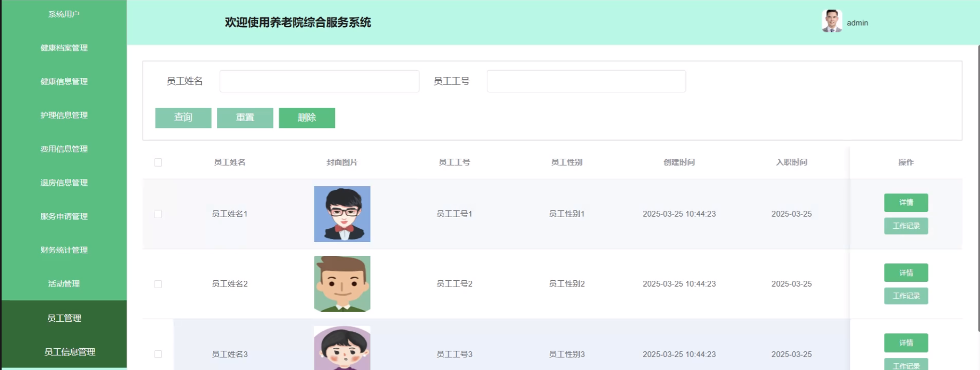The width and height of the screenshot is (980, 370).
Task: Click 工作记录 for 员工姓名2
Action: tap(906, 296)
